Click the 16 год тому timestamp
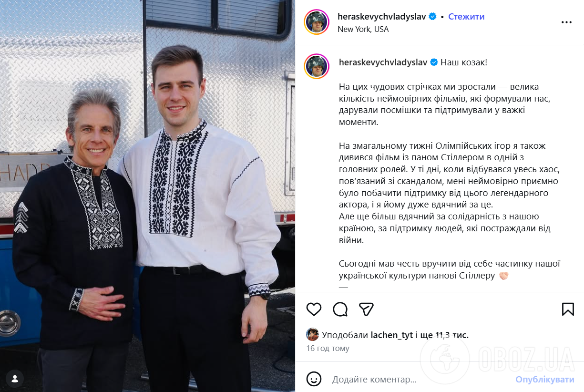The width and height of the screenshot is (584, 392). [x=328, y=349]
